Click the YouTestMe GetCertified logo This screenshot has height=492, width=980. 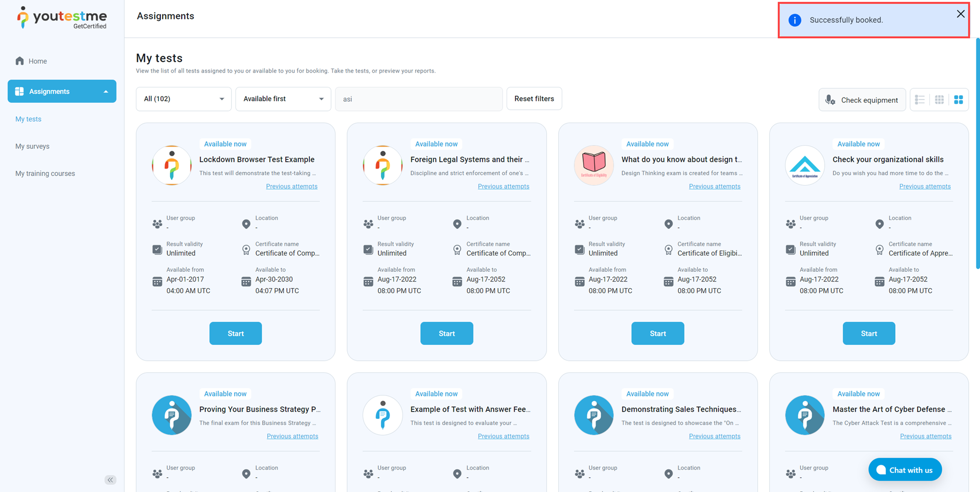tap(62, 18)
